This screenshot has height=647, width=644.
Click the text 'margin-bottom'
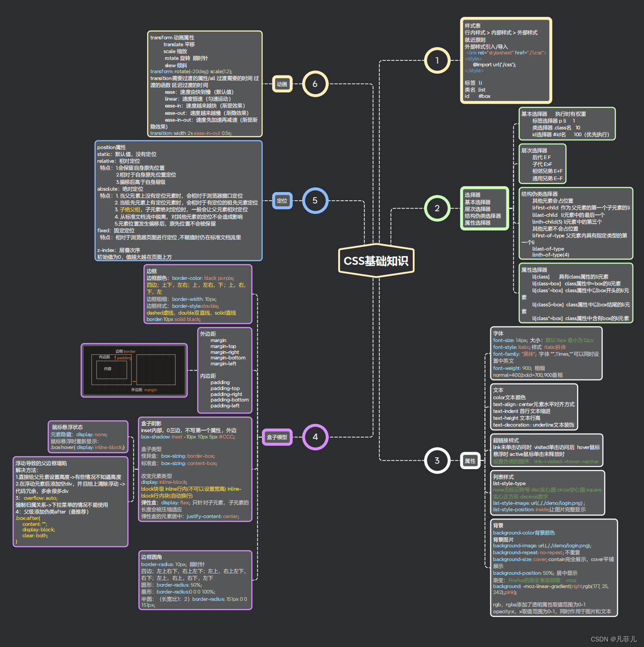coord(228,358)
